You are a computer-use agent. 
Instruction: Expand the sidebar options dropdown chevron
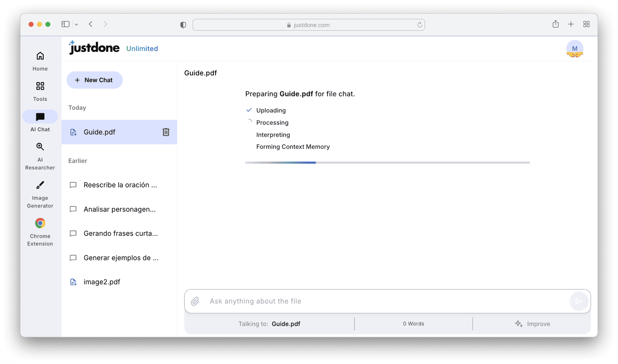click(76, 25)
